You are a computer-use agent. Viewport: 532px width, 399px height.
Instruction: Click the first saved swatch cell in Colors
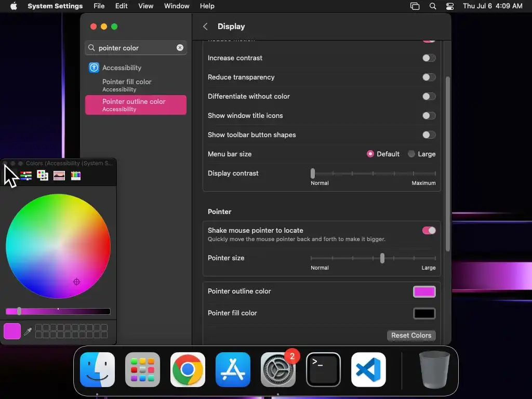click(x=38, y=327)
